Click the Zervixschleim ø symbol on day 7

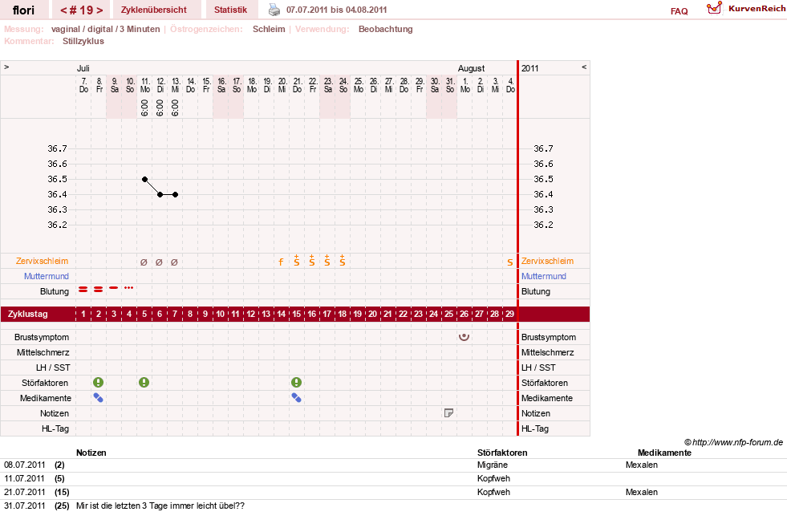click(174, 262)
